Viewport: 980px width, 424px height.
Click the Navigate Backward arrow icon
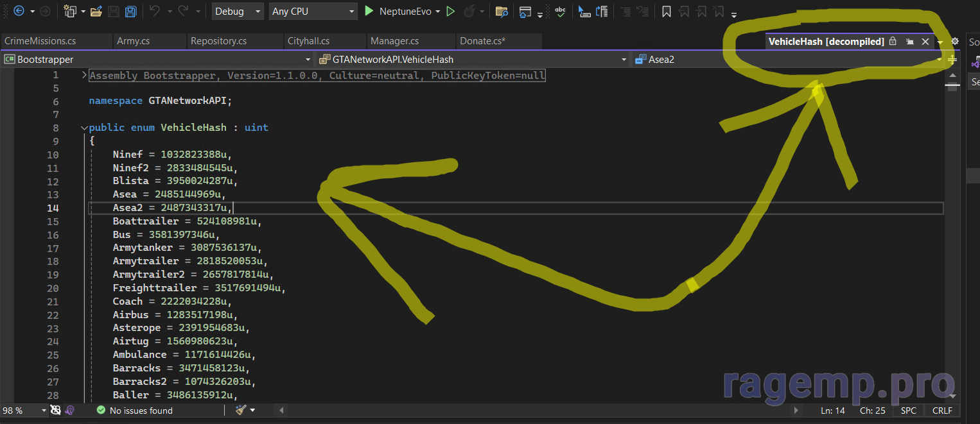tap(19, 11)
